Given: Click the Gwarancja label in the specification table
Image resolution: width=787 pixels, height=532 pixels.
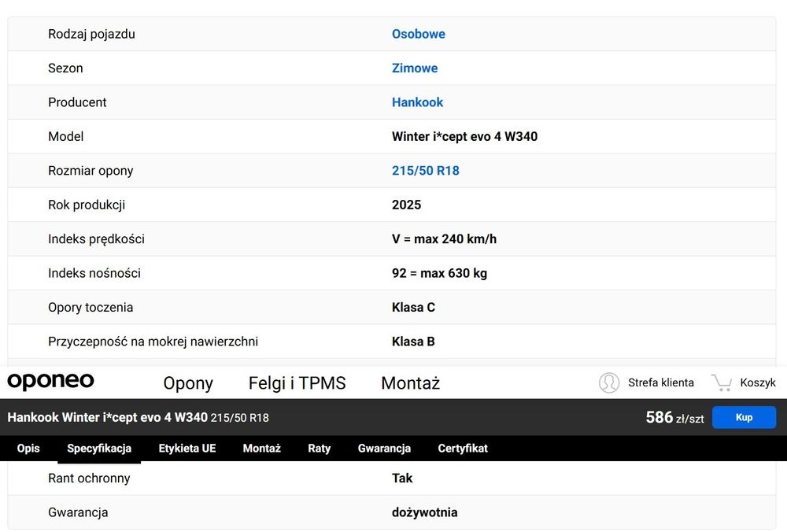Looking at the screenshot, I should tap(78, 512).
